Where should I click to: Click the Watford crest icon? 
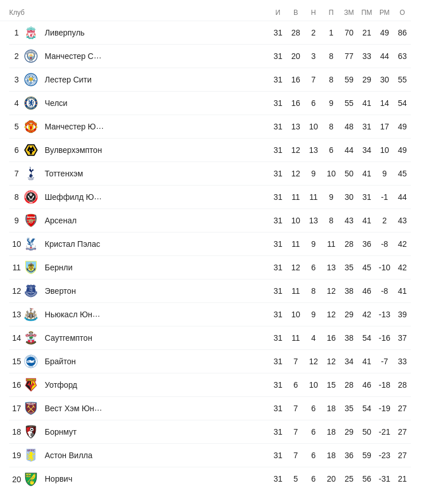(x=31, y=385)
